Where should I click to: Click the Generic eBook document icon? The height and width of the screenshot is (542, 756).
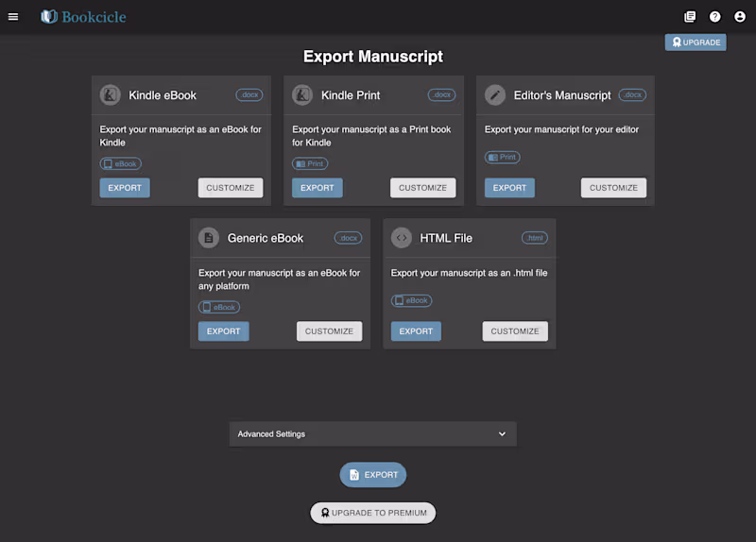coord(209,238)
